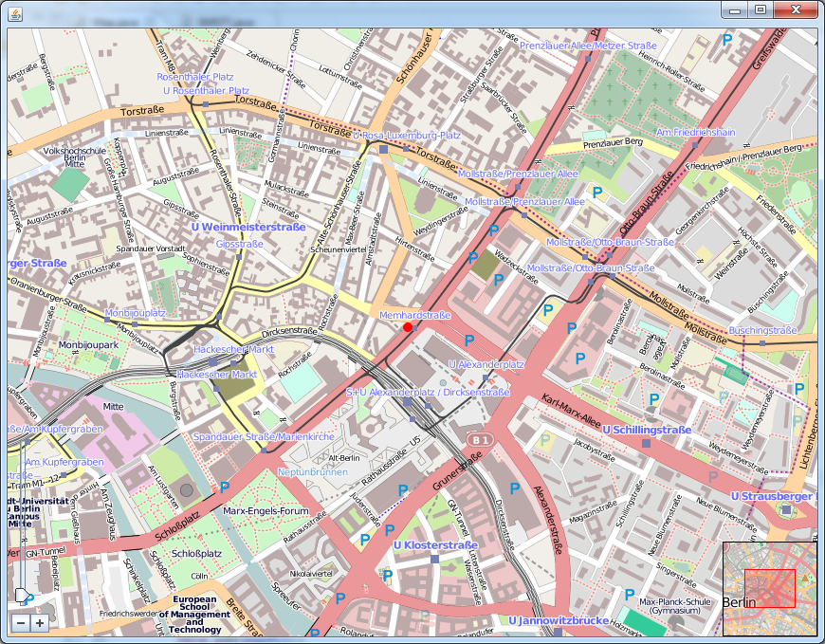Click the Berlin overview minimap
The width and height of the screenshot is (825, 644).
coord(769,588)
